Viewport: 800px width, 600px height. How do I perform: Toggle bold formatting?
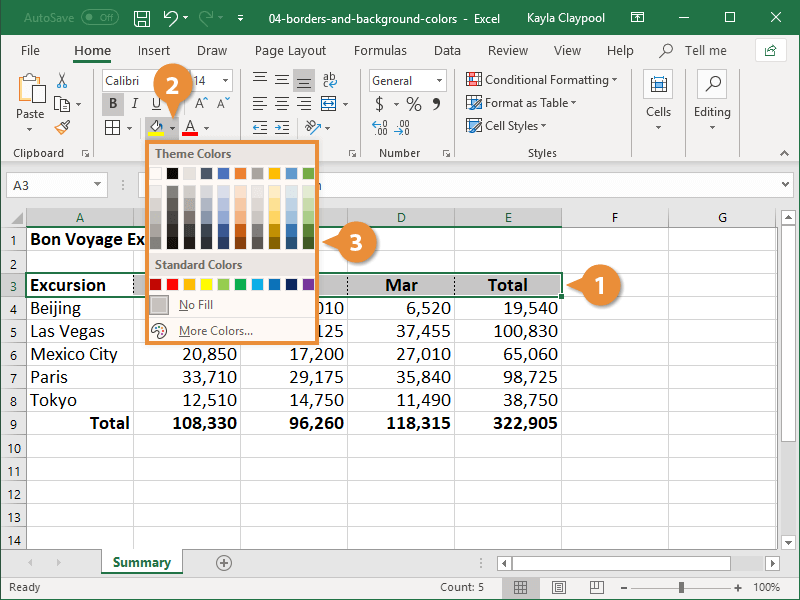pos(113,103)
